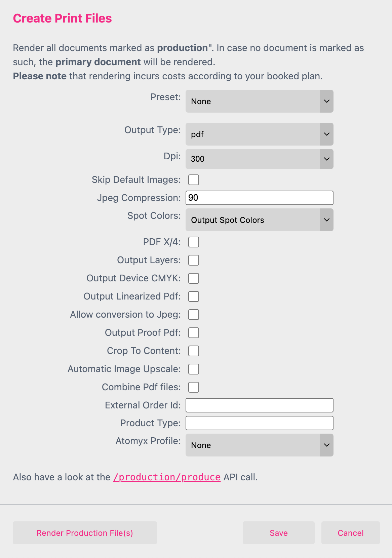
Task: Enable the Skip Default Images checkbox
Action: pos(194,180)
